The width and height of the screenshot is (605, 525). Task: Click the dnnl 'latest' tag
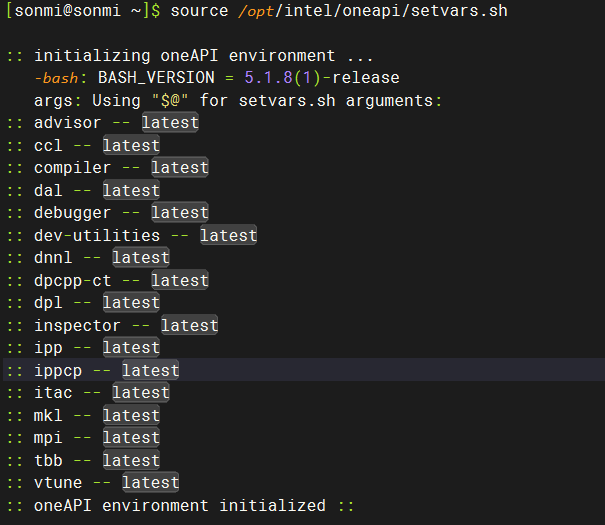[141, 258]
